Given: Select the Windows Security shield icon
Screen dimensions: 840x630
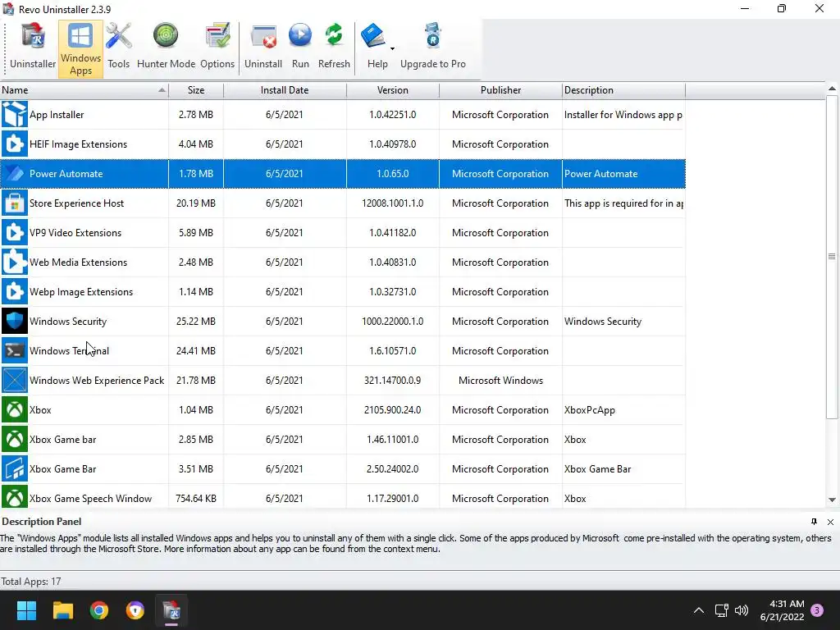Looking at the screenshot, I should coord(15,321).
